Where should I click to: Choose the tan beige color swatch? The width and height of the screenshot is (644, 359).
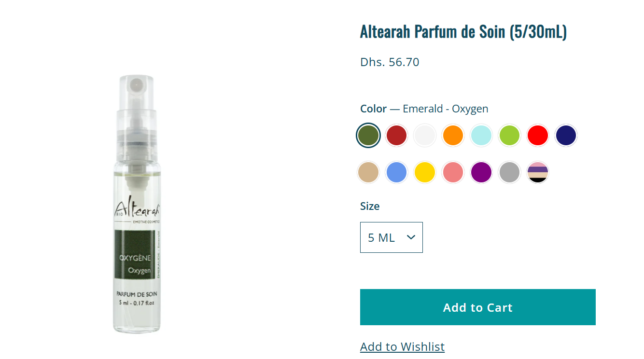pos(368,172)
